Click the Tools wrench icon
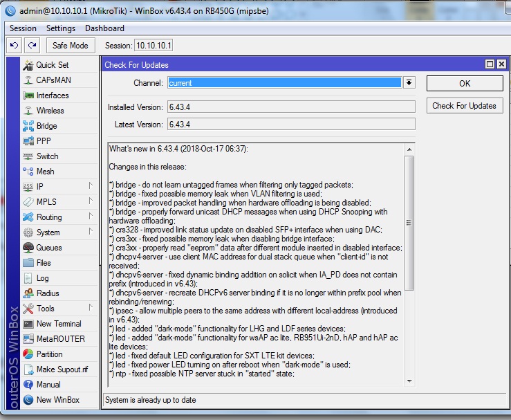 [x=28, y=309]
